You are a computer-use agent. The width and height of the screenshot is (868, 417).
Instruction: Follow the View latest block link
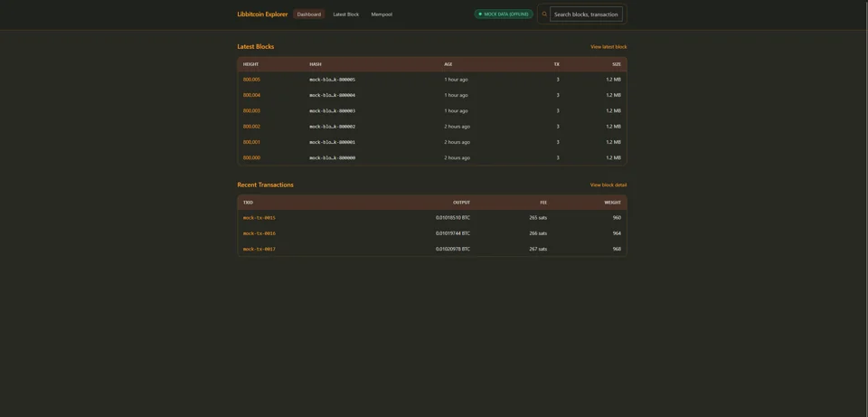tap(609, 47)
